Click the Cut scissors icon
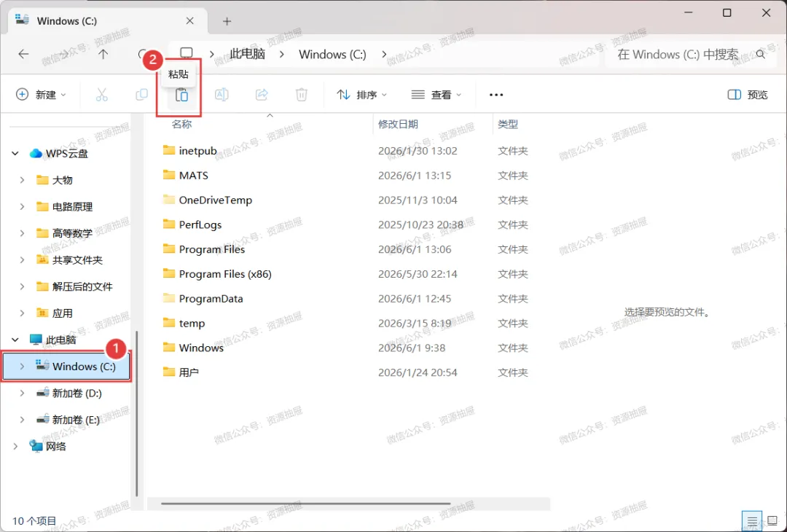This screenshot has height=532, width=787. tap(102, 94)
